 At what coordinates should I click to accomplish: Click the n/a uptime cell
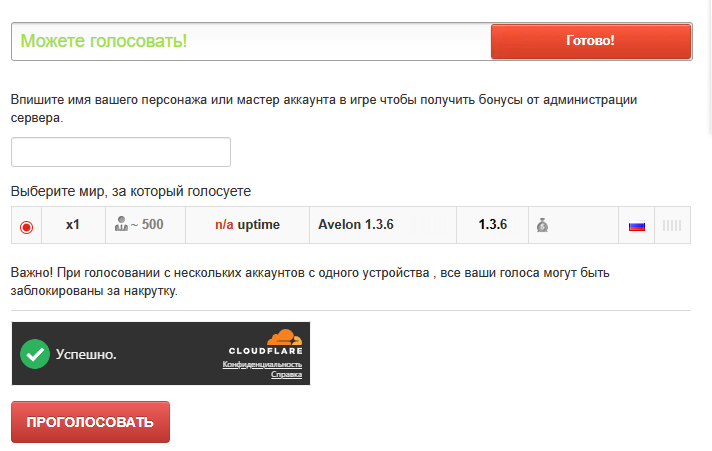coord(247,225)
